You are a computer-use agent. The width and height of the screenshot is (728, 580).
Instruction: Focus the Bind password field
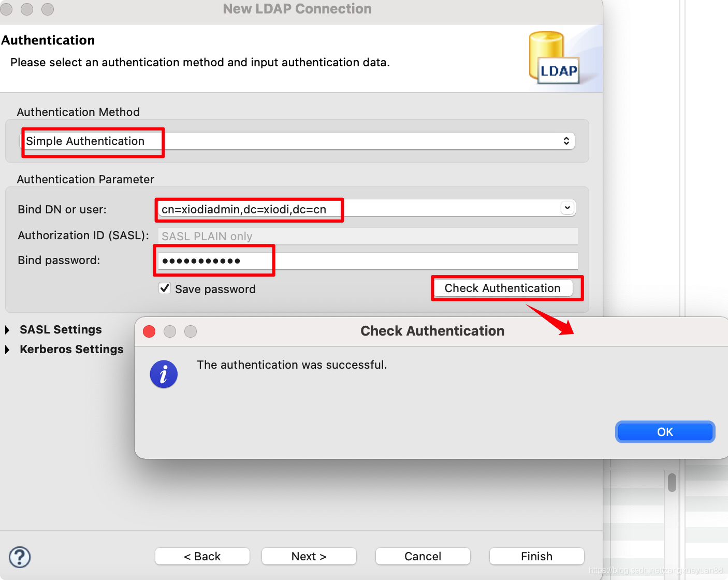[x=362, y=260]
